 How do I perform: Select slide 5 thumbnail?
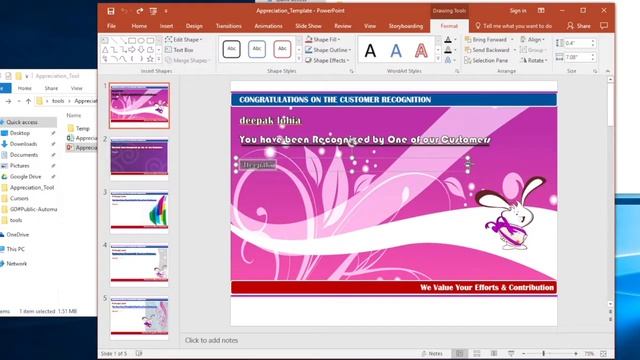tap(139, 318)
